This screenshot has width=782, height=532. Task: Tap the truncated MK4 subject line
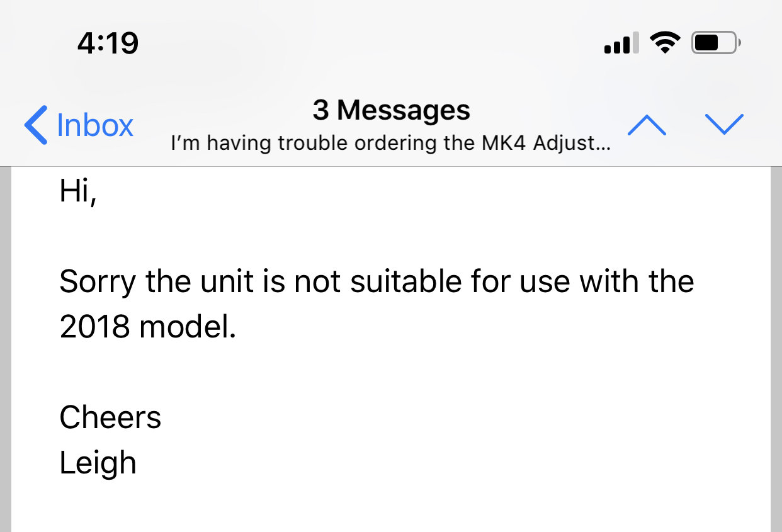coord(390,144)
